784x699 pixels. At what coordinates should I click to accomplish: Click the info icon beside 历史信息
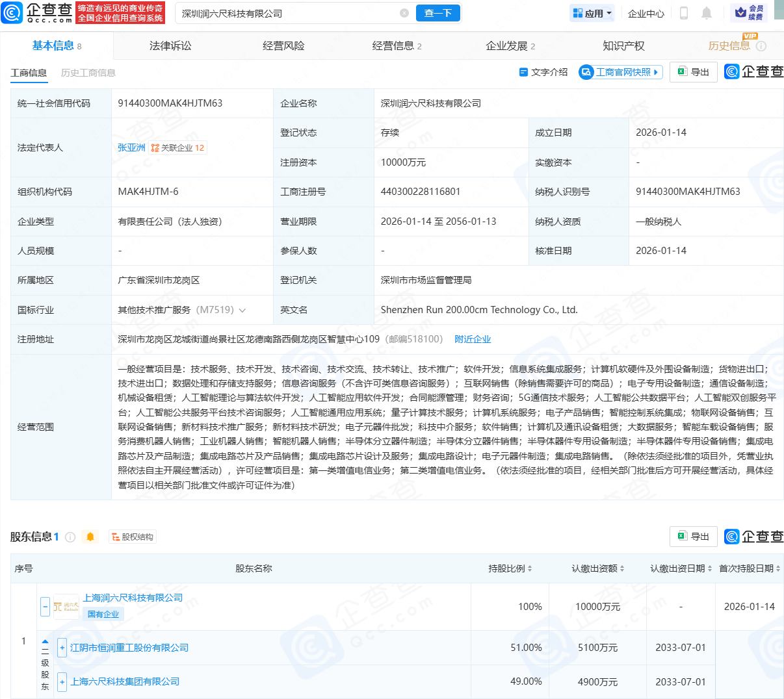click(x=761, y=46)
